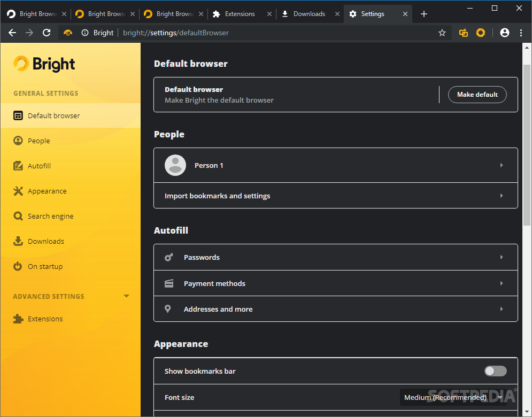Open Downloads settings in sidebar
Image resolution: width=532 pixels, height=417 pixels.
(x=71, y=241)
